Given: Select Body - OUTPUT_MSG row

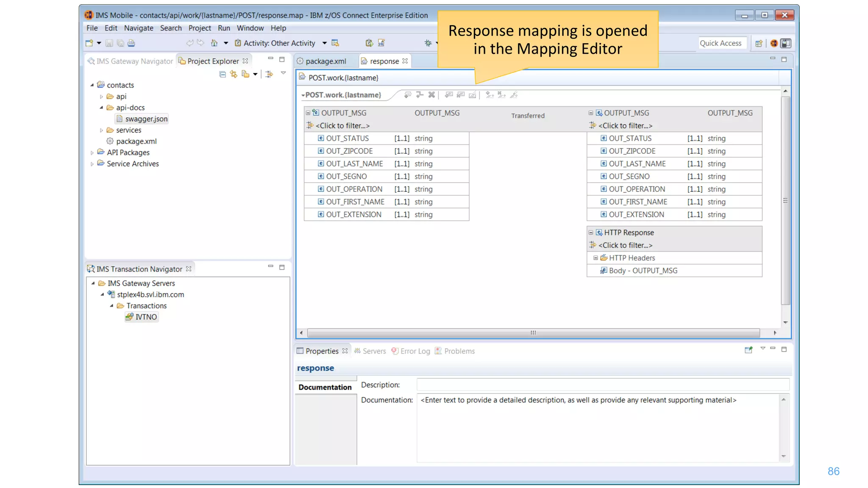Looking at the screenshot, I should (x=674, y=270).
